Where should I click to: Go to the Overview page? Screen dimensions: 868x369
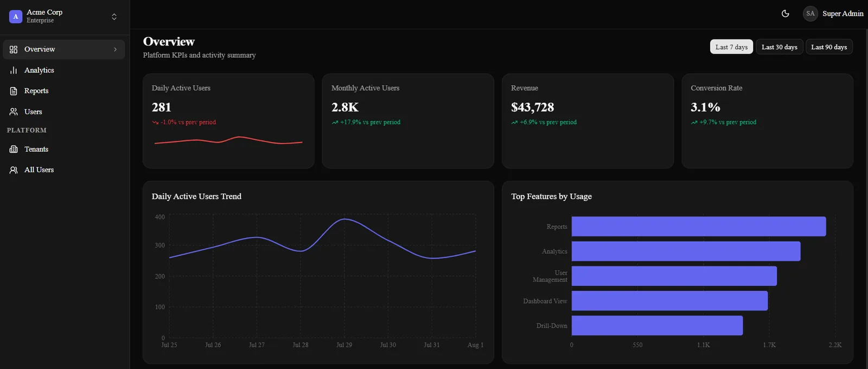point(64,49)
